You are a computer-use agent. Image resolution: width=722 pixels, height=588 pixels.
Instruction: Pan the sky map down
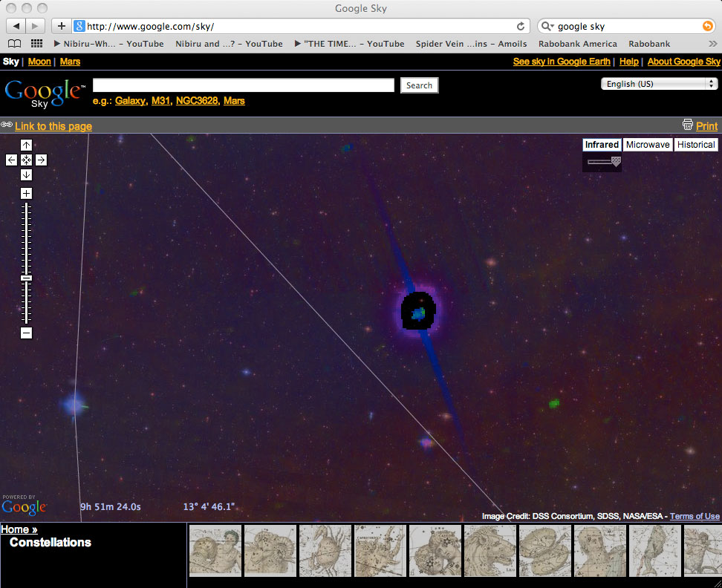(x=26, y=174)
